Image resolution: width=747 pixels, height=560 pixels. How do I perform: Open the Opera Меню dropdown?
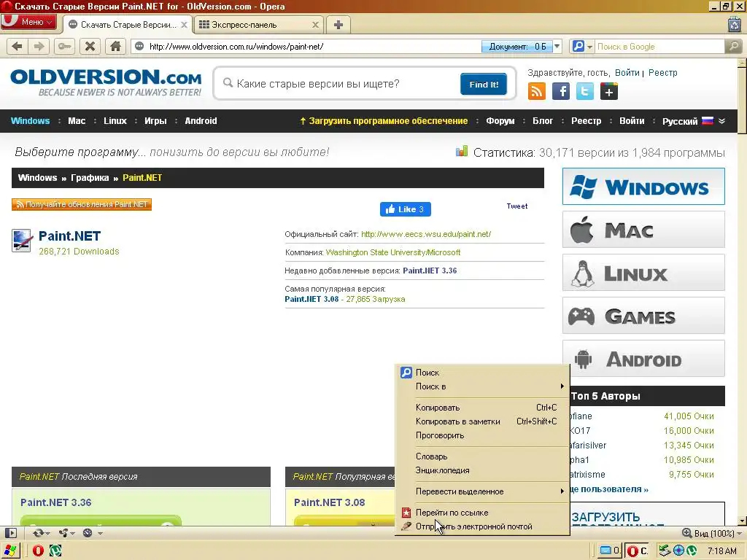click(28, 22)
